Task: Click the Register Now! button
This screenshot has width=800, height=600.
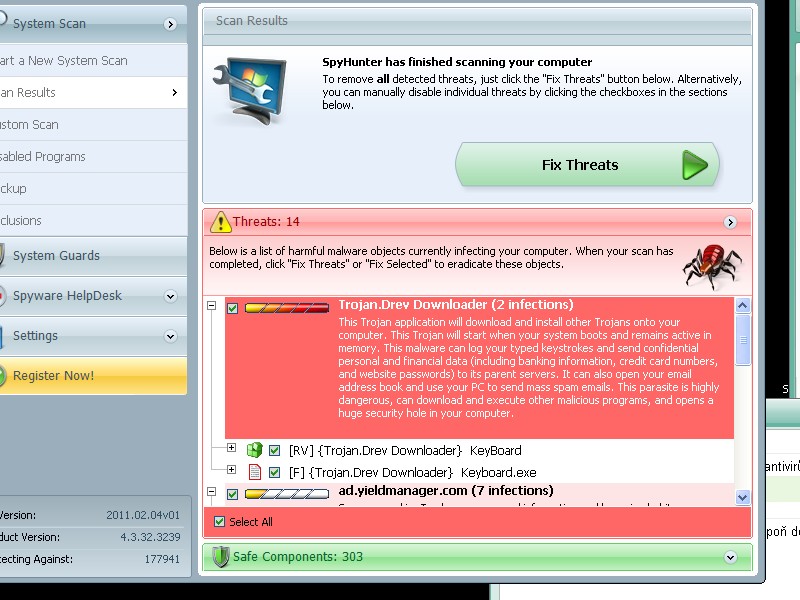Action: 93,376
